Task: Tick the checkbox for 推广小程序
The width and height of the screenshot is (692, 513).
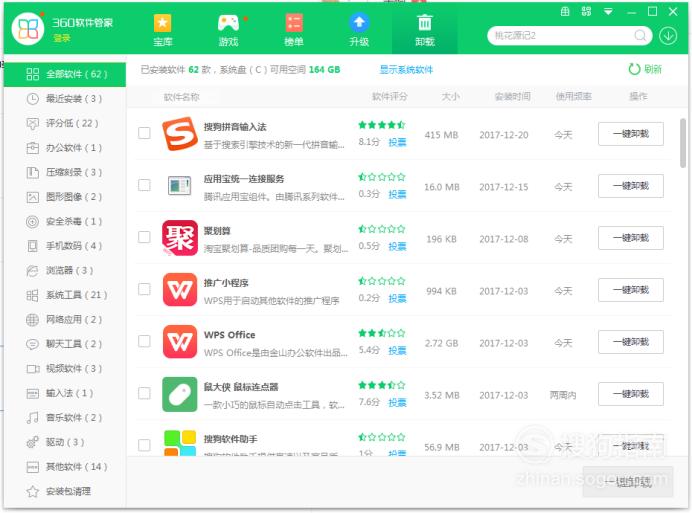Action: pos(144,289)
